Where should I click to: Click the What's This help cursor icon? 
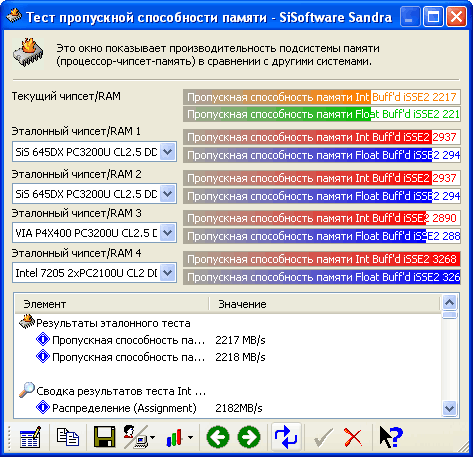tap(391, 437)
